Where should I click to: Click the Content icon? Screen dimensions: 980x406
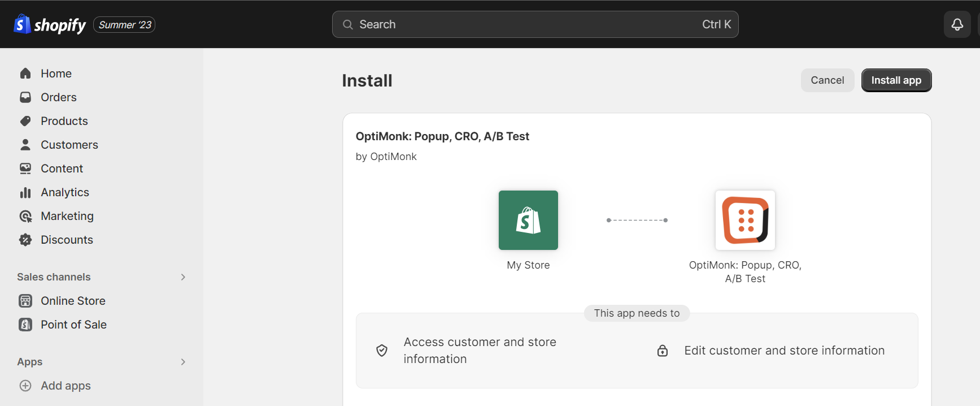point(25,169)
